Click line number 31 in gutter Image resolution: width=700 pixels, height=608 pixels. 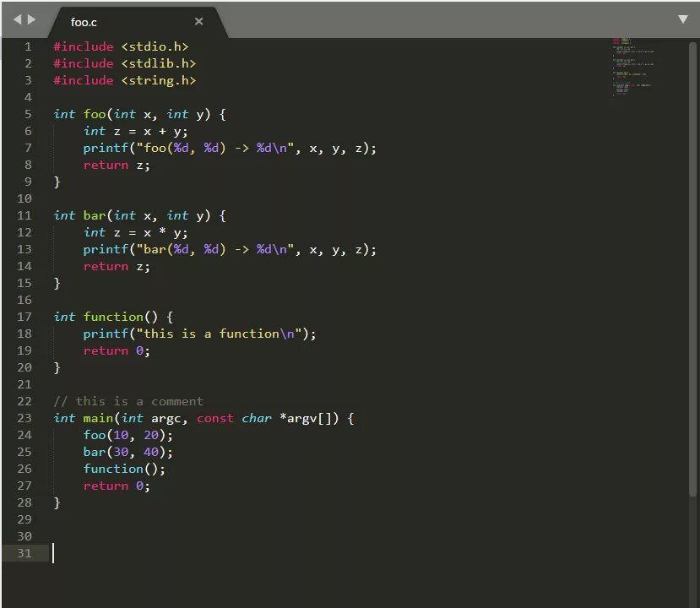pos(24,554)
